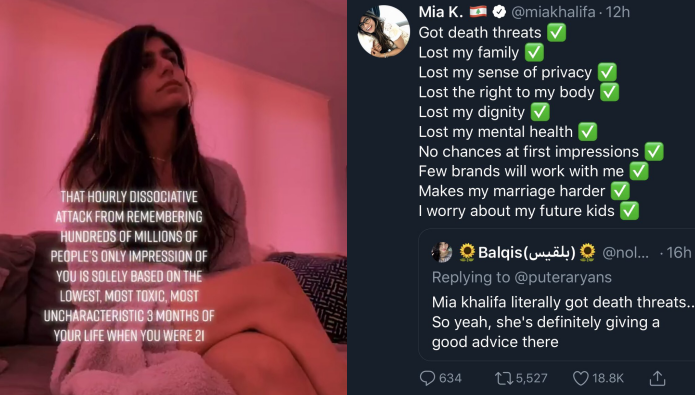Click the checkmark after 'Lost my dignity'
This screenshot has width=695, height=395.
pos(540,112)
